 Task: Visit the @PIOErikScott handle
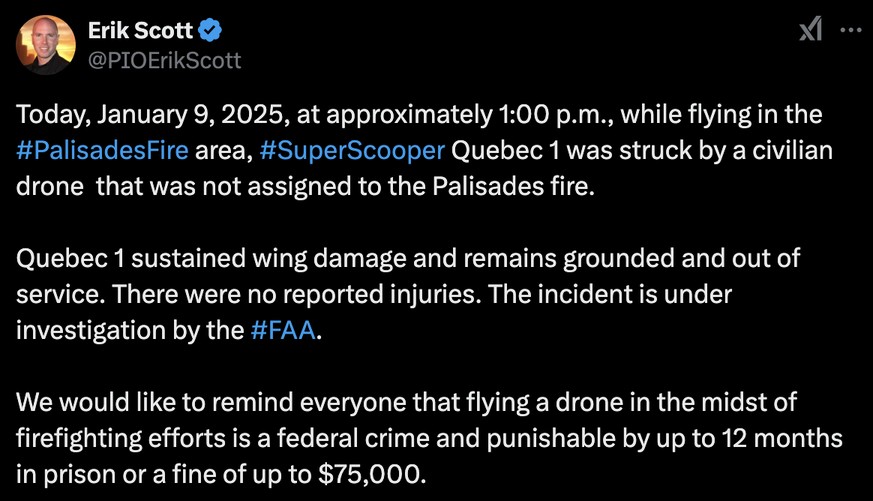coord(165,60)
